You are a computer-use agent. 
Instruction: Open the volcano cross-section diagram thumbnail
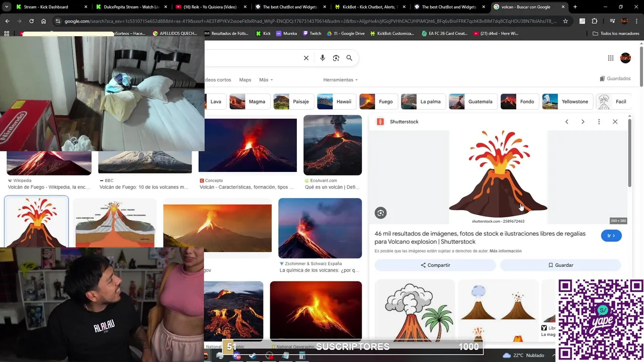[115, 223]
